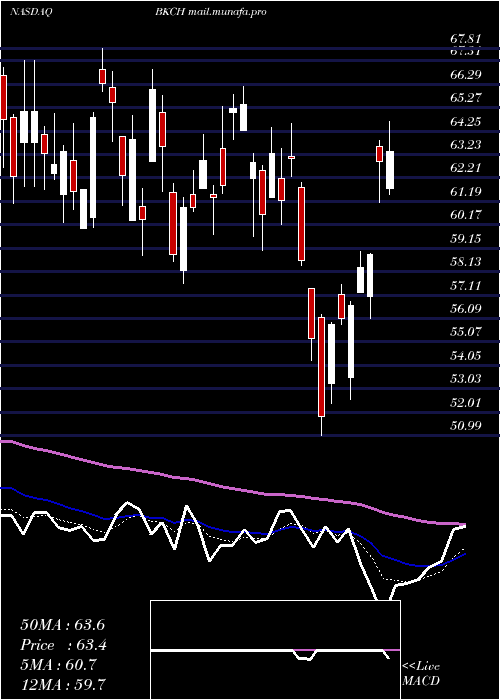Click the 5MA : 60.7 readout
This screenshot has width=500, height=700.
(59, 665)
